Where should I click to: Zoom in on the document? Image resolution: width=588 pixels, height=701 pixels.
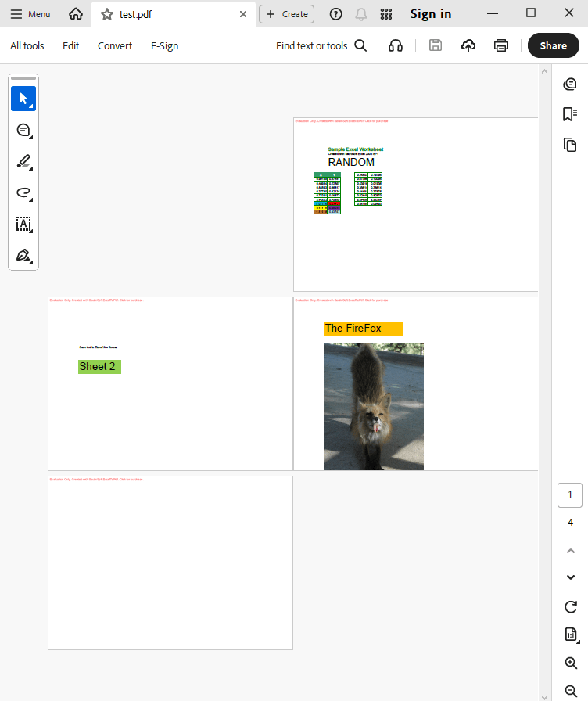[x=571, y=663]
